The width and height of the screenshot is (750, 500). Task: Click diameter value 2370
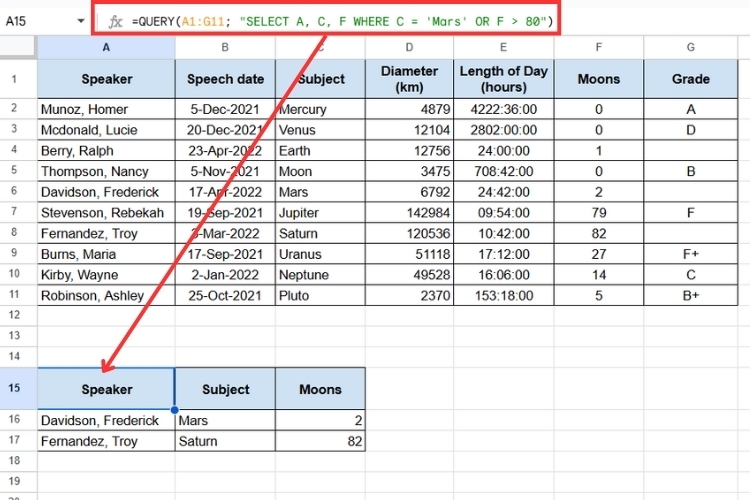coord(409,295)
